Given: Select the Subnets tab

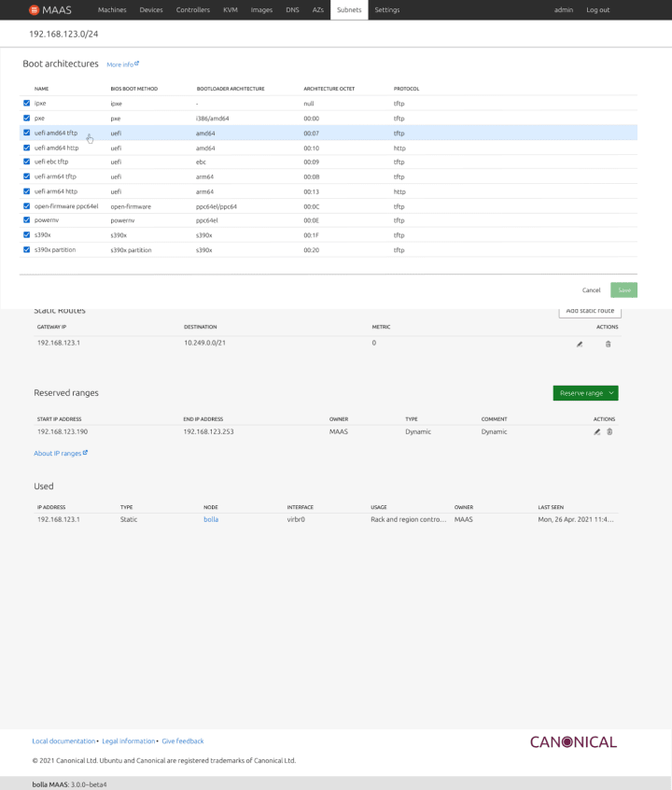Looking at the screenshot, I should (x=349, y=9).
